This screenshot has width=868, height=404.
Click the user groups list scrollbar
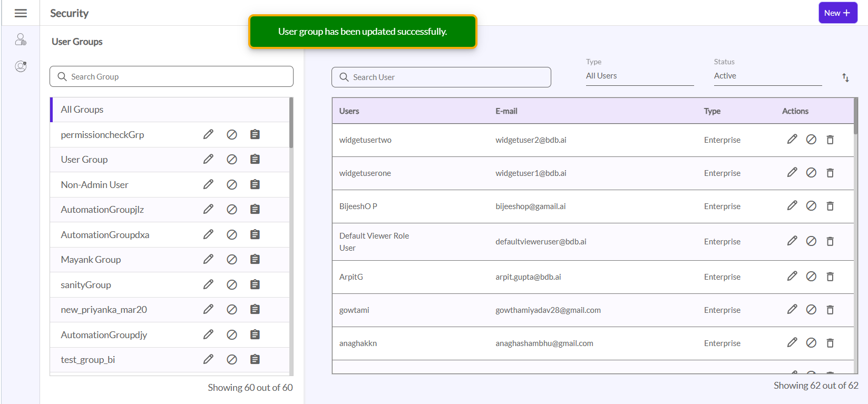click(x=291, y=124)
